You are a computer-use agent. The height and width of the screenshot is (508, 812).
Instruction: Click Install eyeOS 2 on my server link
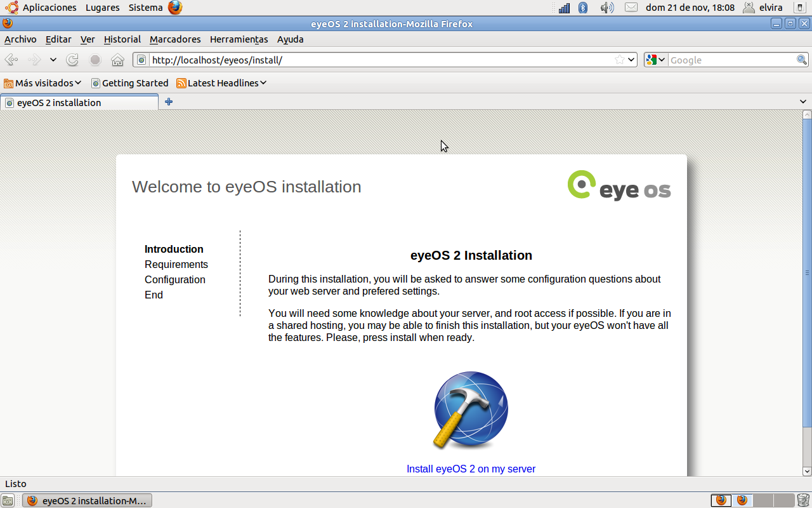tap(471, 469)
